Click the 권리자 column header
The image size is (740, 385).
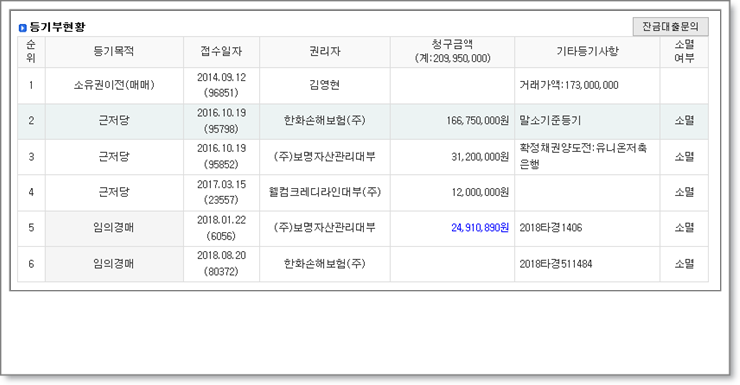coord(325,51)
